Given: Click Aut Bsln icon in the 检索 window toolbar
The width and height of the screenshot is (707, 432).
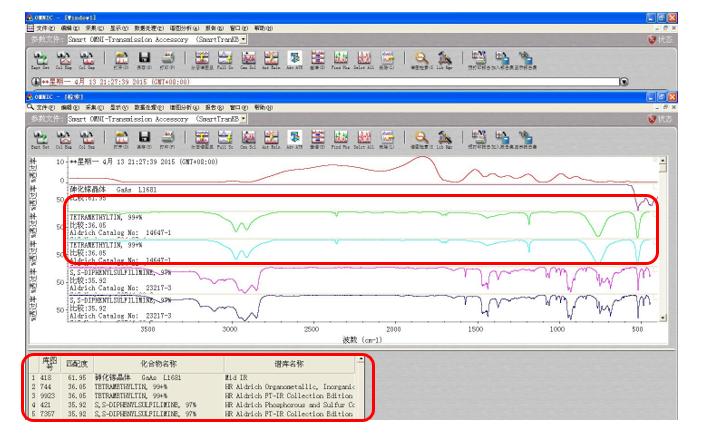Looking at the screenshot, I should (271, 139).
